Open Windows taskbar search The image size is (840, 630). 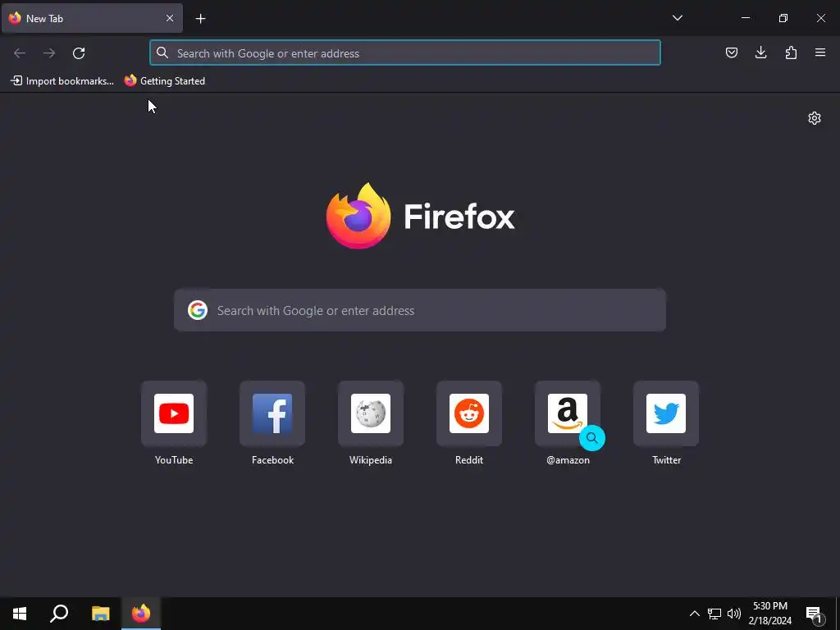tap(59, 614)
